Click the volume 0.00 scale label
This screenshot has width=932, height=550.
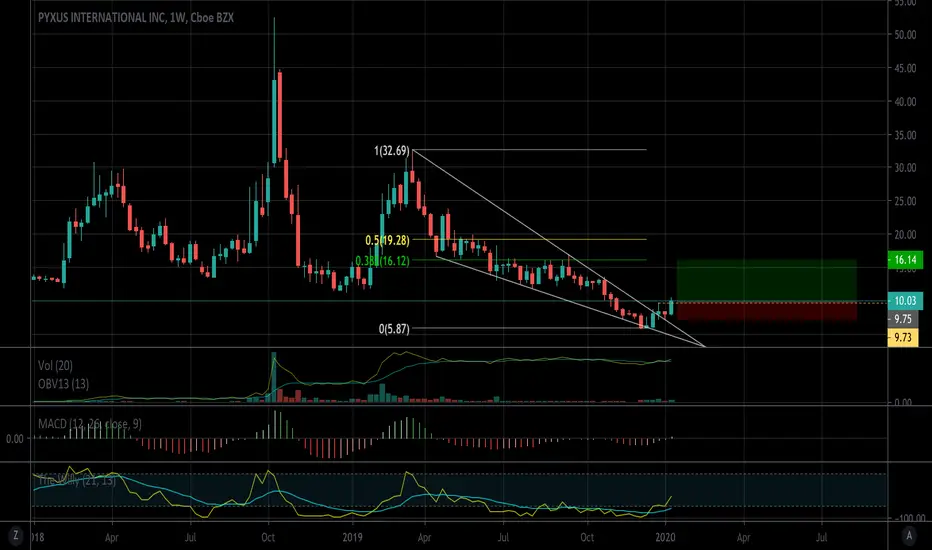click(903, 403)
